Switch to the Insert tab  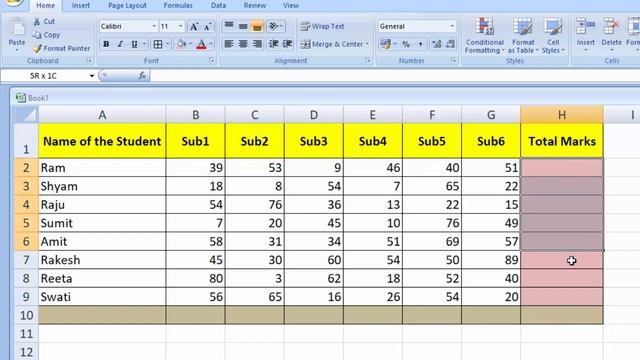(81, 6)
